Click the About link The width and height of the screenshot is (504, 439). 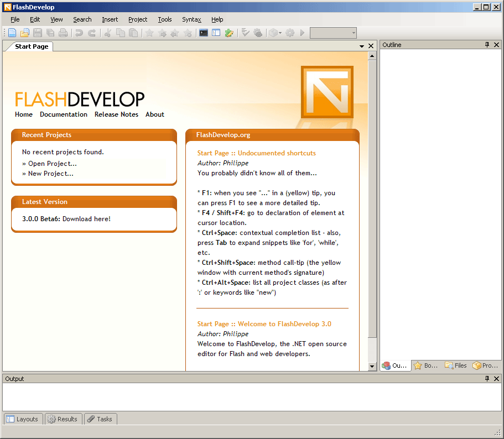(x=154, y=114)
